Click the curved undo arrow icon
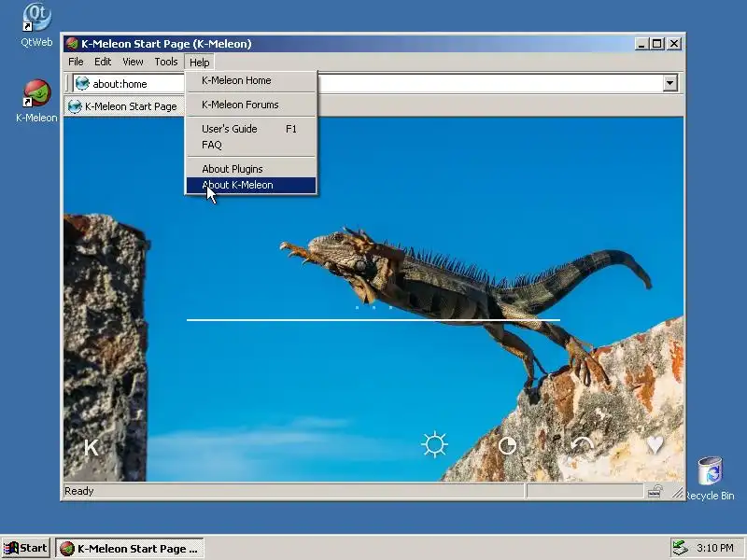 582,445
